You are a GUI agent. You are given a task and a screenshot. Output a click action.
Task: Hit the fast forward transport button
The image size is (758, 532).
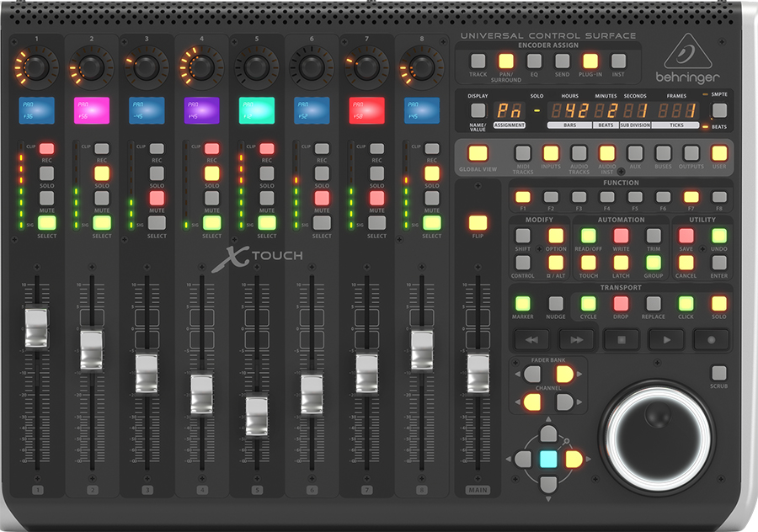577,340
